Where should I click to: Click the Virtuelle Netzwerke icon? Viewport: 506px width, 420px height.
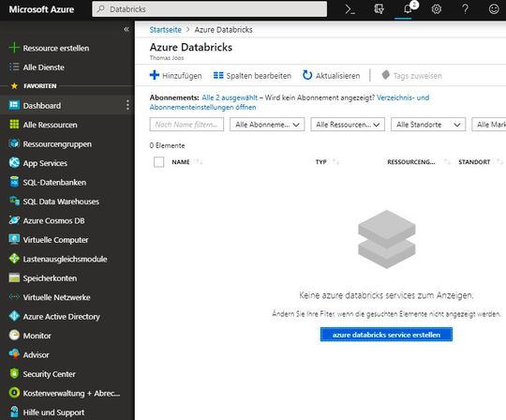pos(14,296)
